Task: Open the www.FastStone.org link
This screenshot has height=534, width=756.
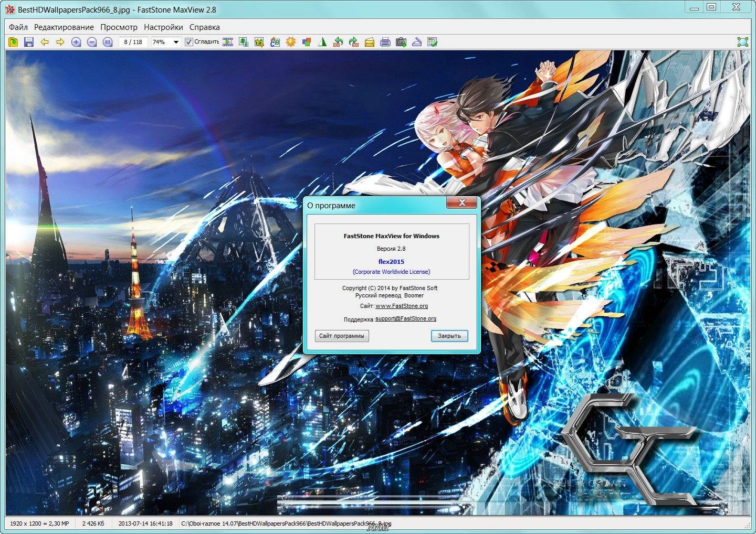Action: tap(402, 306)
